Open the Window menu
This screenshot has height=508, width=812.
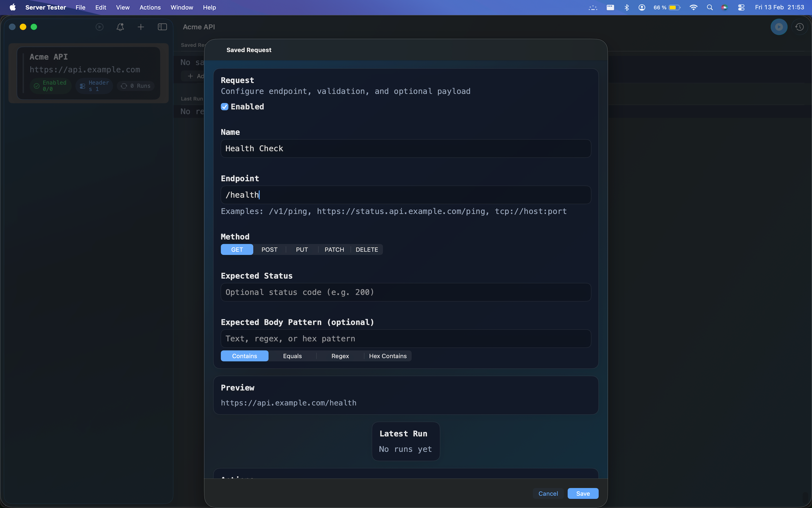[x=182, y=7]
